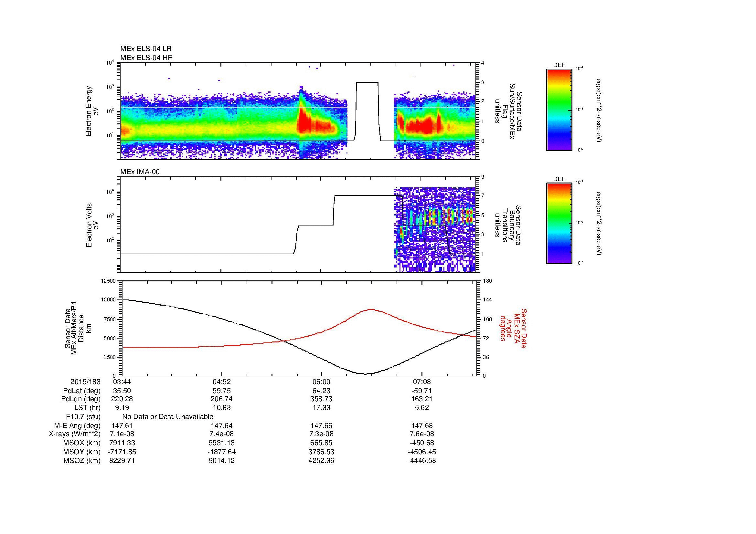Click 'No Data or Data Unavailable' text
Screen dimensions: 756x534
(x=168, y=417)
